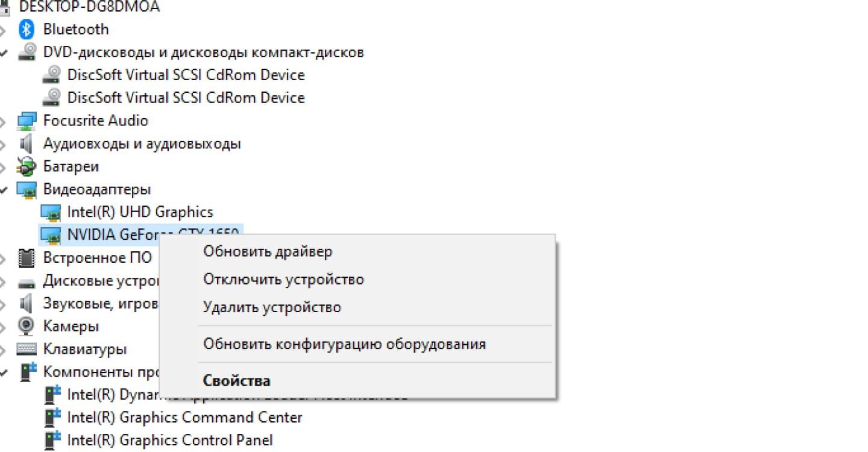
Task: Click the Bluetooth category icon
Action: [27, 30]
